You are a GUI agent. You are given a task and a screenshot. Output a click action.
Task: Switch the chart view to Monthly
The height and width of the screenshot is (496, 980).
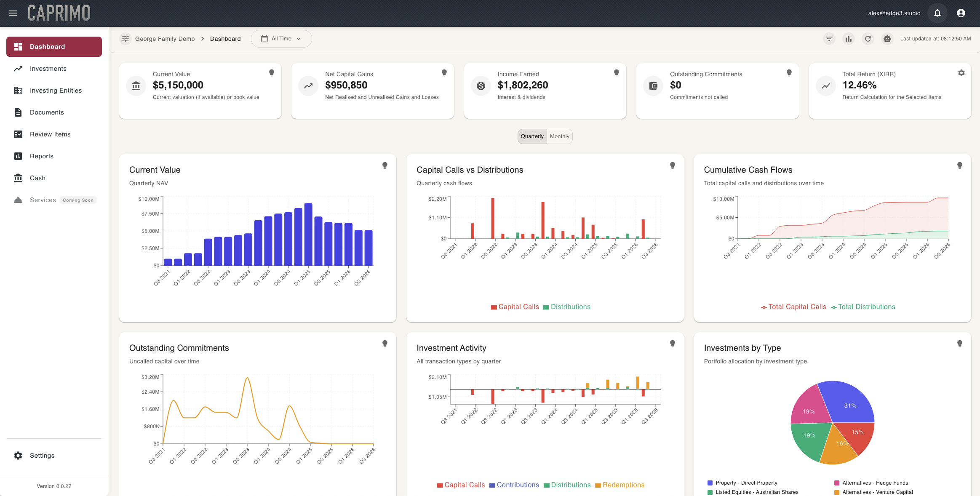[559, 136]
